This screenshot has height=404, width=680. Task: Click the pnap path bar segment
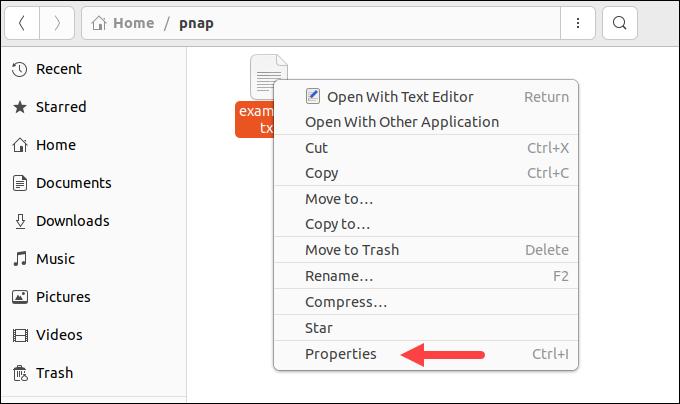pos(194,23)
